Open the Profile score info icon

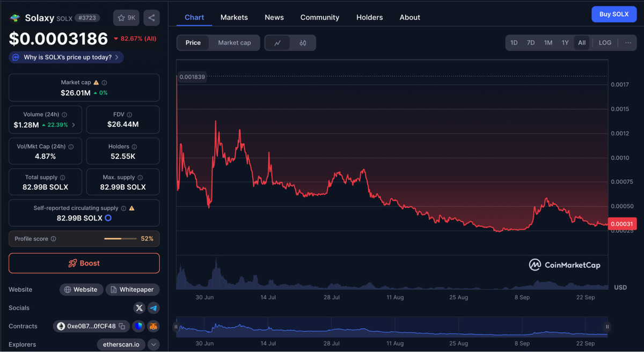pos(53,239)
